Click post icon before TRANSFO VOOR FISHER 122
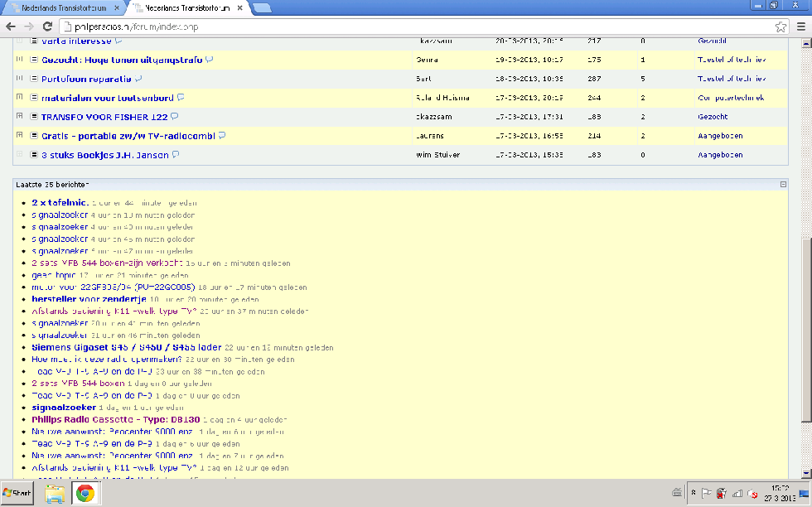Image resolution: width=812 pixels, height=507 pixels. [x=34, y=117]
